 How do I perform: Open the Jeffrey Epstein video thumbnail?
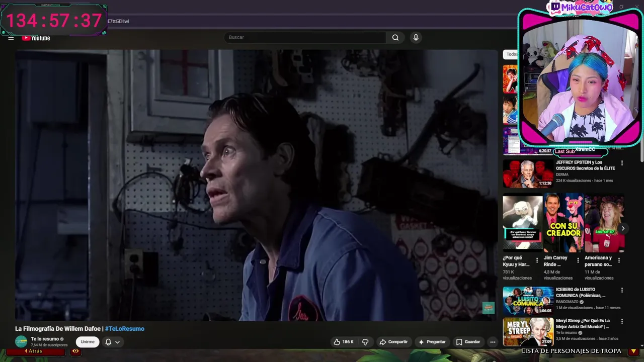[x=528, y=173]
